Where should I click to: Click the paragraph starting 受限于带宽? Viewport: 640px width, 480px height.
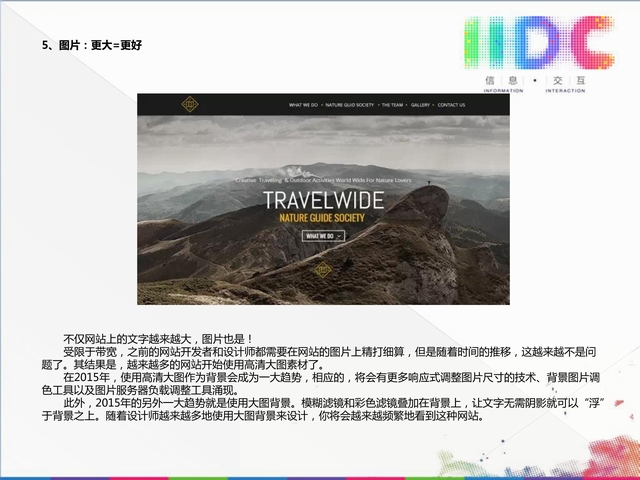click(x=319, y=358)
